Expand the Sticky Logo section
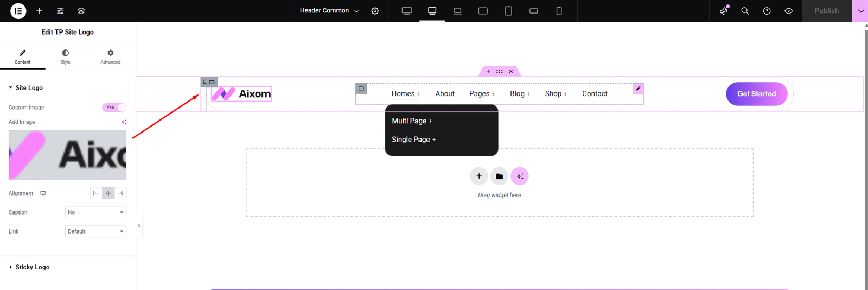868x290 pixels. point(33,267)
